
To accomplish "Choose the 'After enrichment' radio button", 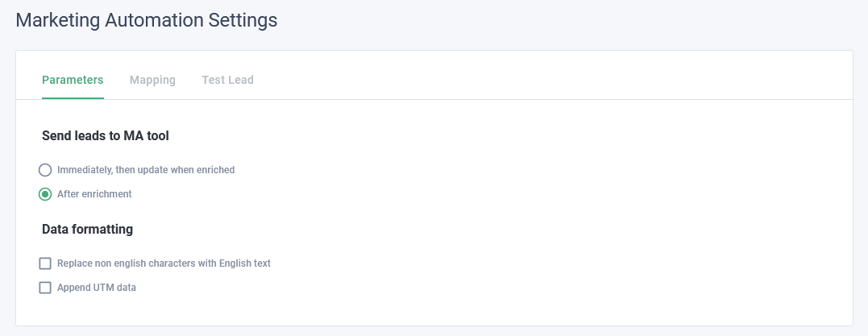I will (45, 194).
